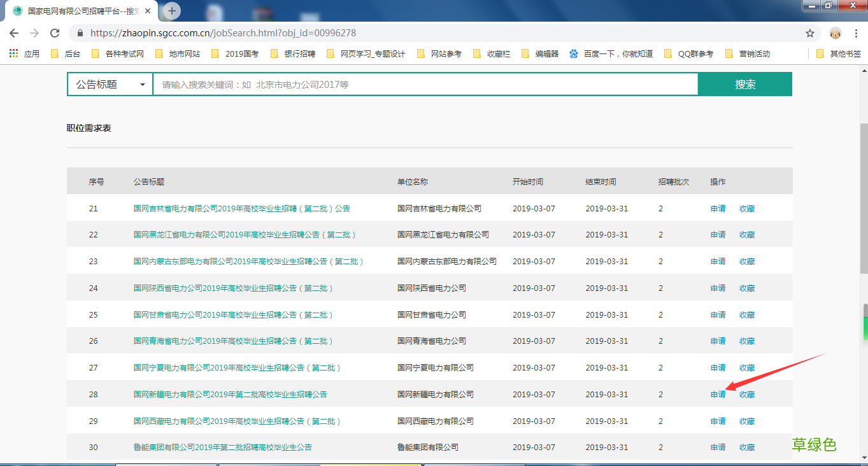Click the 搜索 search button
The height and width of the screenshot is (466, 868).
[x=744, y=83]
